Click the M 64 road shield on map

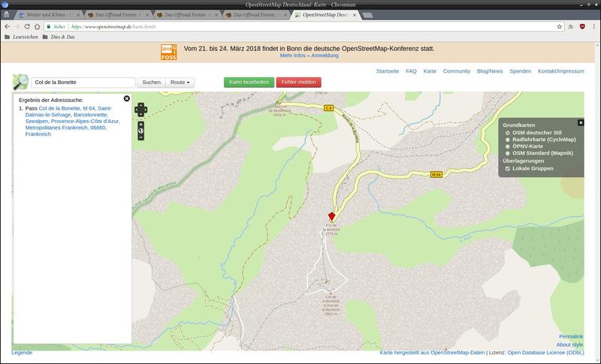436,175
